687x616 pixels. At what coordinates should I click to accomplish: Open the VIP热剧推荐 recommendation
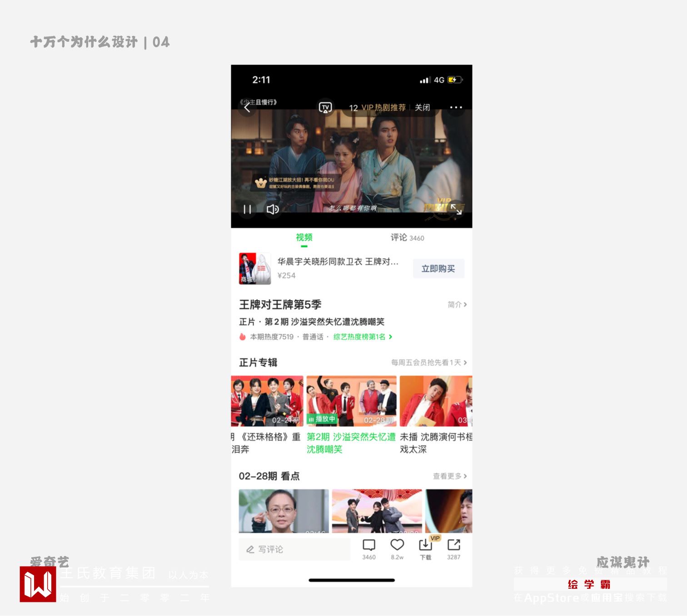click(x=383, y=108)
